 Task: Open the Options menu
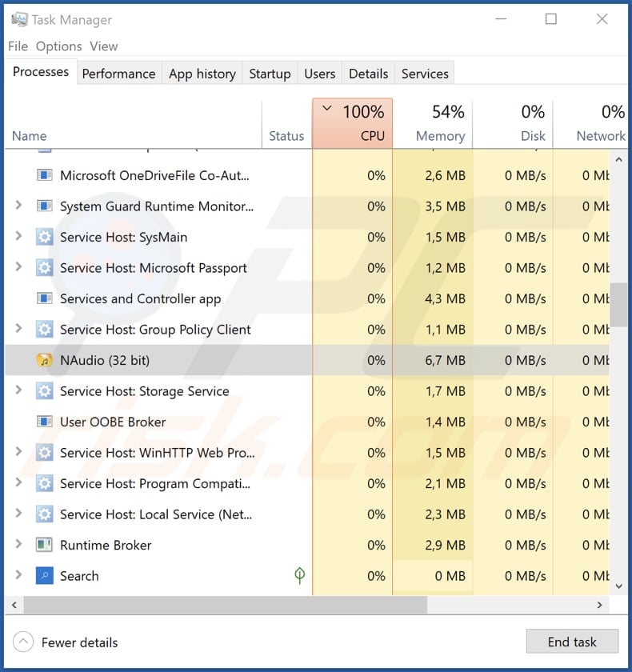58,46
